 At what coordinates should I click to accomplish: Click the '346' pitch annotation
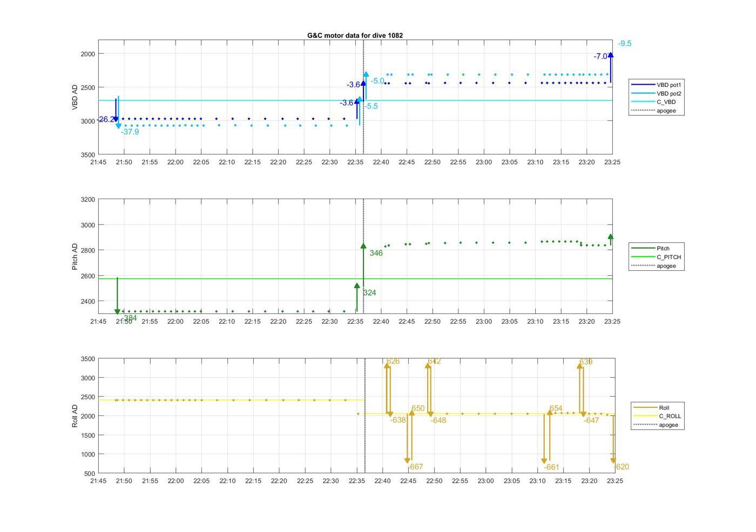click(x=376, y=253)
